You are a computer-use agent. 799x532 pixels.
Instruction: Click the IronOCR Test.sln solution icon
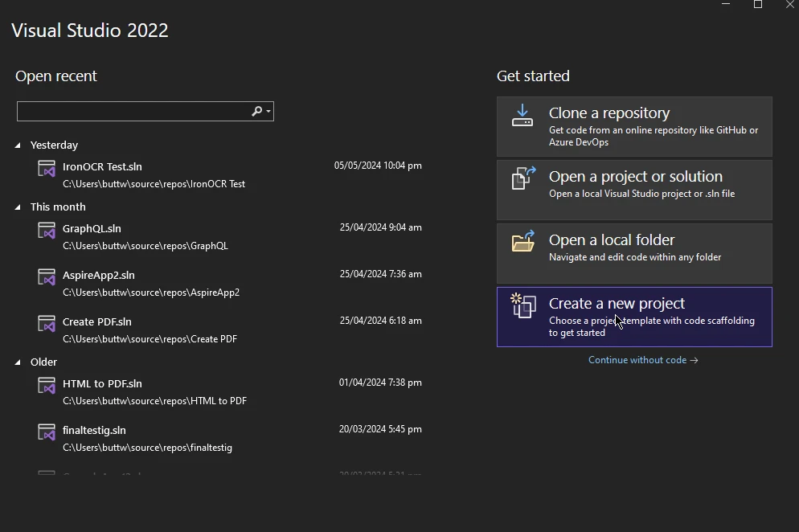[47, 168]
